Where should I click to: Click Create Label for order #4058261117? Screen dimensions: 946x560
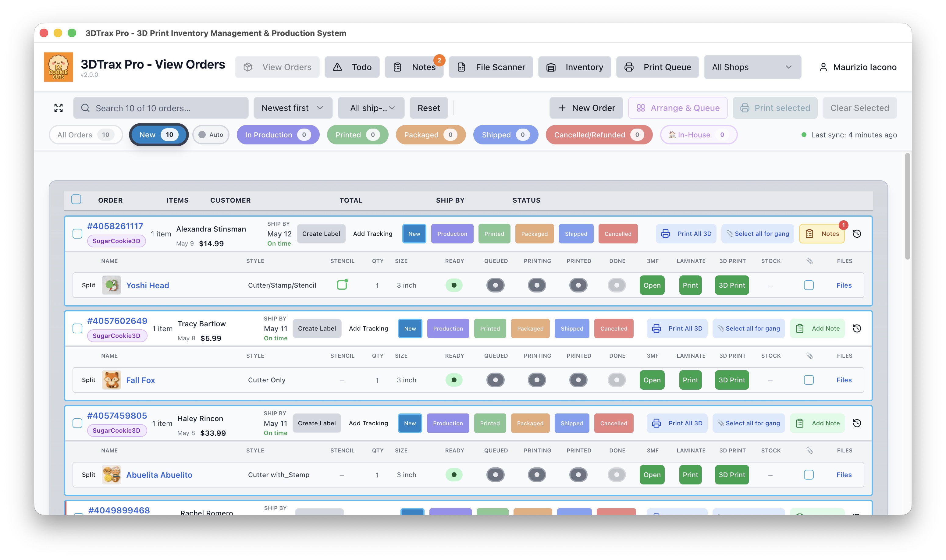(x=321, y=234)
